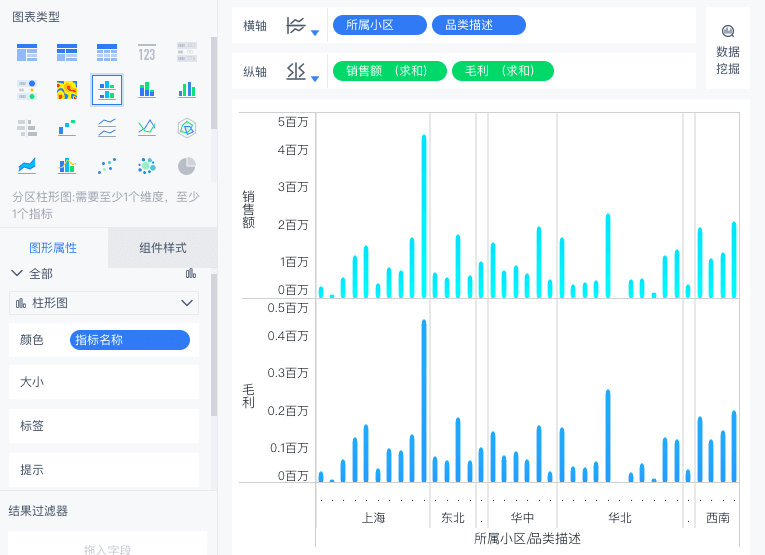Click the 所属小区/品类描述 axis title
This screenshot has height=555, width=765.
click(527, 539)
